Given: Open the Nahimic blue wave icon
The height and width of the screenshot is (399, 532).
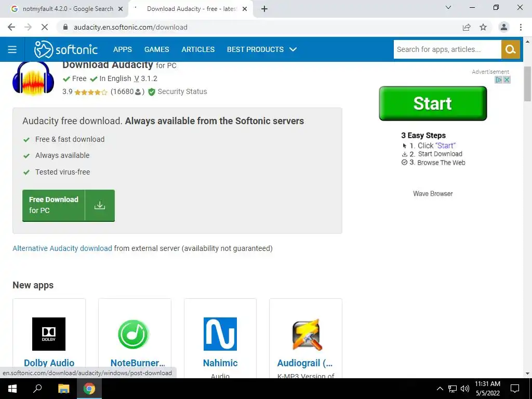Looking at the screenshot, I should pyautogui.click(x=220, y=334).
